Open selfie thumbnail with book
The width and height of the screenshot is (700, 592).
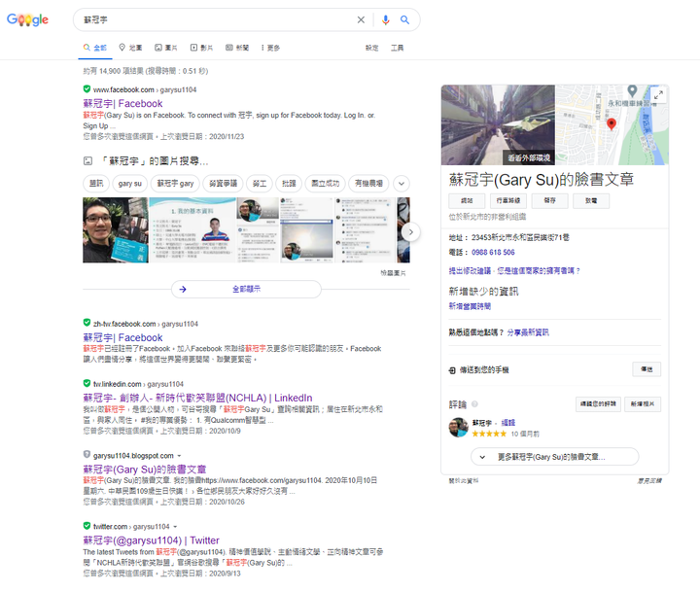[x=116, y=230]
